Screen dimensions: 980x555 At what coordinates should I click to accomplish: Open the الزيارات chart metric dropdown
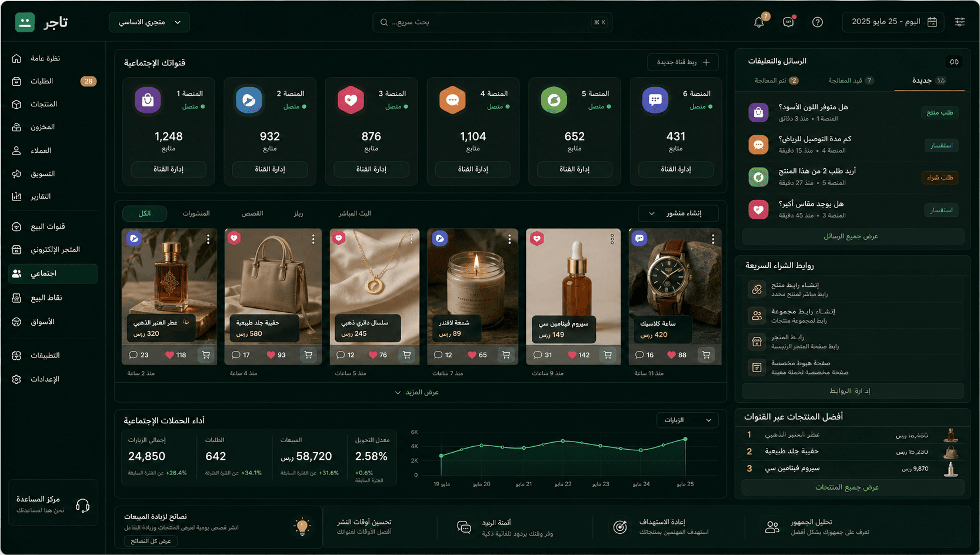click(688, 420)
